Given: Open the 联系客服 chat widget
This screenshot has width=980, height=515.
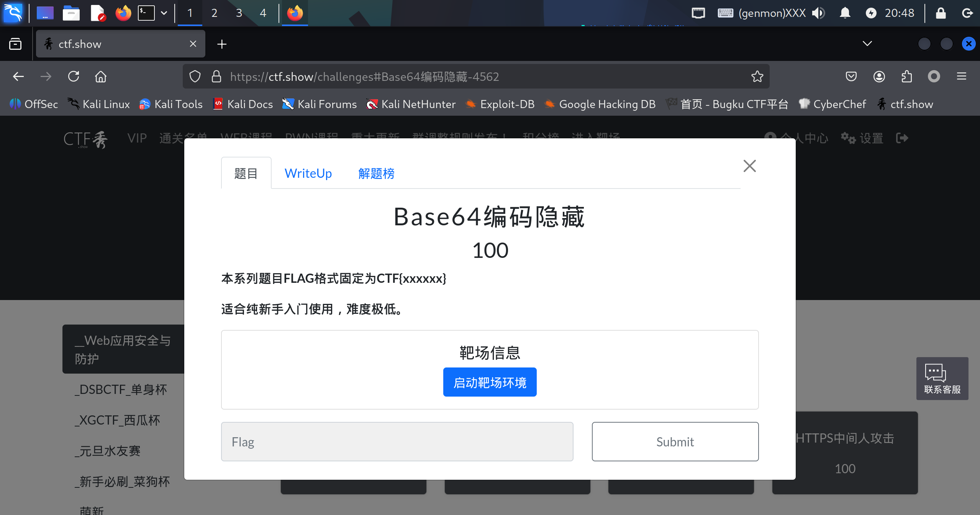Looking at the screenshot, I should 942,379.
